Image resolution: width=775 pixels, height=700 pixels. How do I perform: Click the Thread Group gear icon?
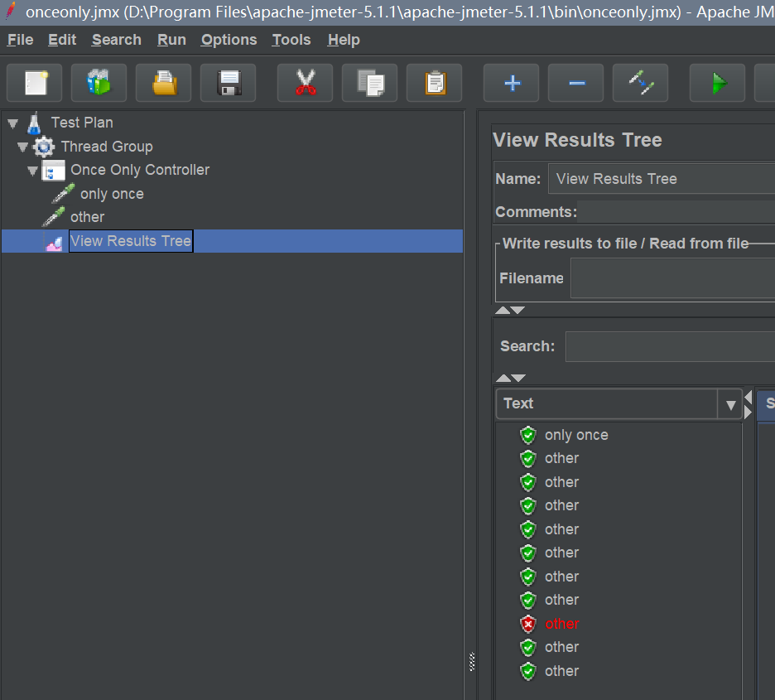pyautogui.click(x=44, y=147)
